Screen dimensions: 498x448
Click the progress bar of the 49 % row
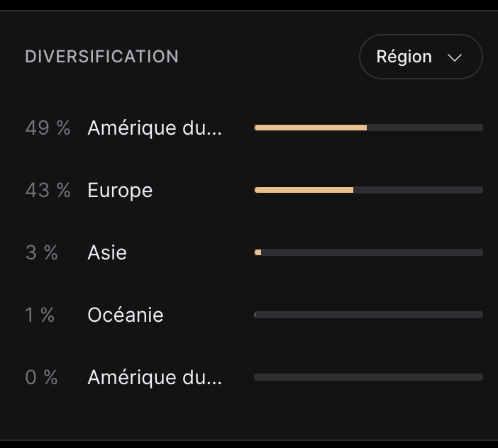[x=368, y=128]
